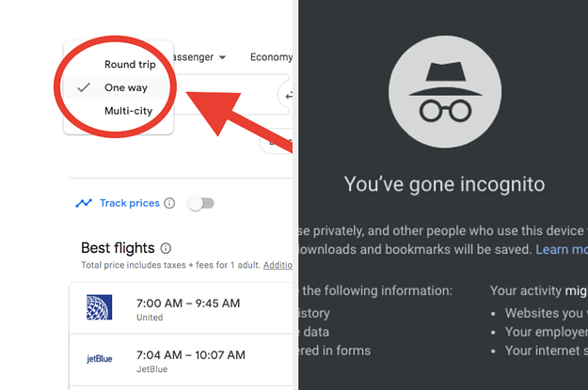
Task: Click the Track prices graph icon
Action: point(84,203)
